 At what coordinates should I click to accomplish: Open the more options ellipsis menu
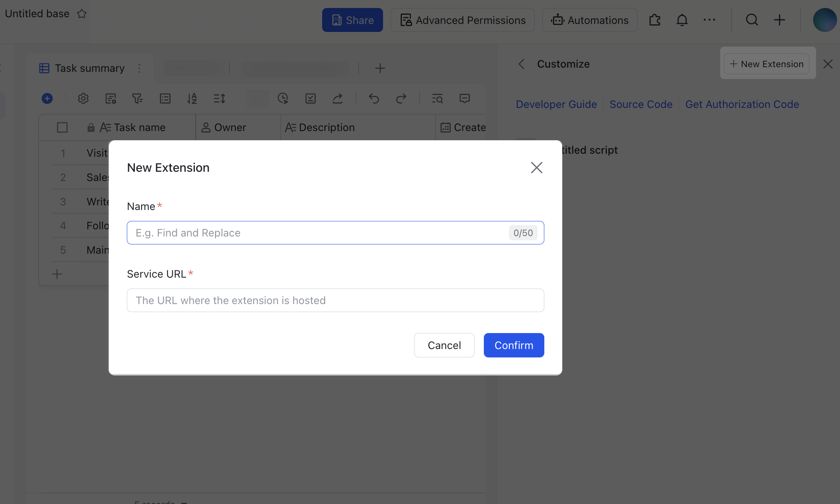pos(710,20)
